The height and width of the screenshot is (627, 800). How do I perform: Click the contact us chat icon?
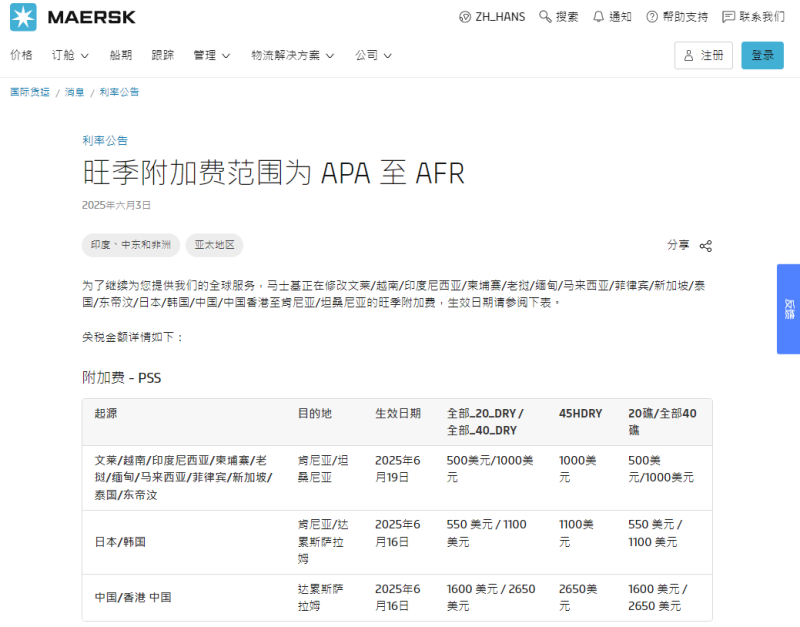728,17
